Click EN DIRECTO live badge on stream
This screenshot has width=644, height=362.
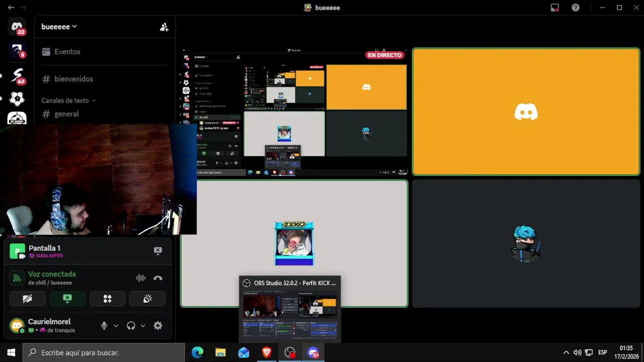[x=385, y=55]
